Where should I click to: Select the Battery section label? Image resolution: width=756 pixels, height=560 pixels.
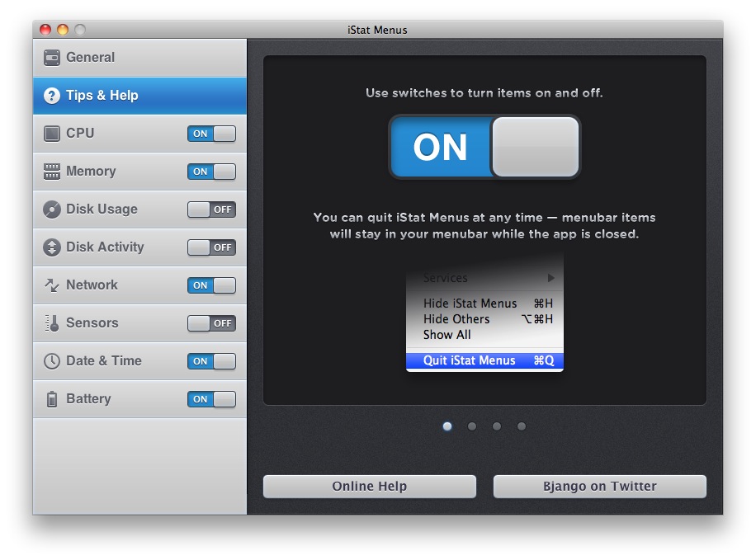tap(88, 398)
